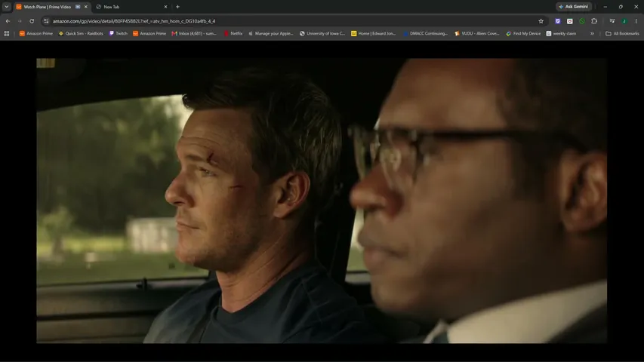This screenshot has width=644, height=362.
Task: Open the VUDU Alien Covenant bookmark
Action: 477,33
